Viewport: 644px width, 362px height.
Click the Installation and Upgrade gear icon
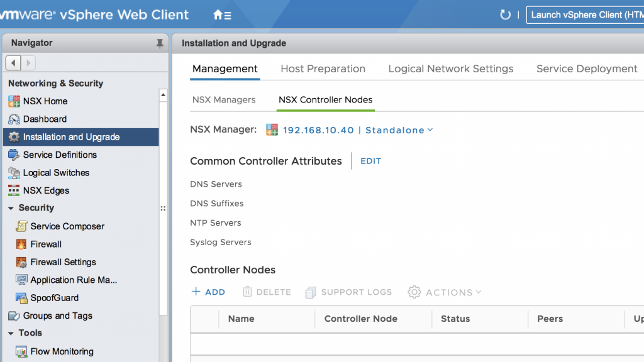(x=14, y=136)
